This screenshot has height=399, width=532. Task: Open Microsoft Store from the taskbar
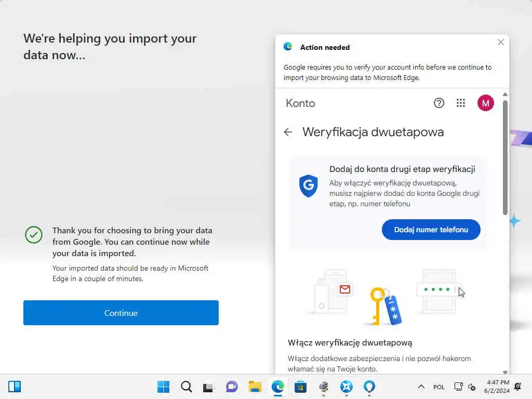coord(300,387)
